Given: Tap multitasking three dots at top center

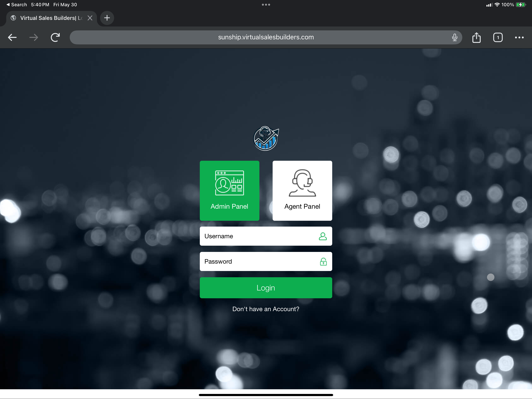Looking at the screenshot, I should (266, 4).
